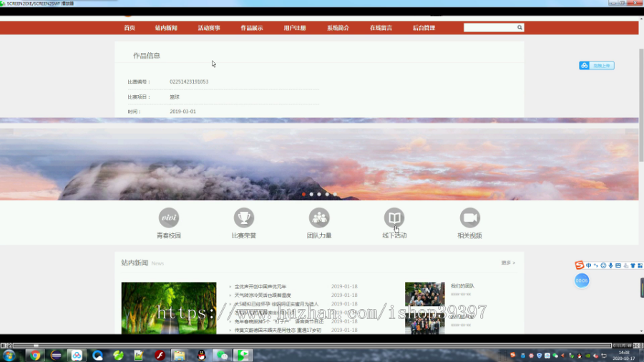Open the 相关视频 camera icon
644x362 pixels.
click(470, 217)
